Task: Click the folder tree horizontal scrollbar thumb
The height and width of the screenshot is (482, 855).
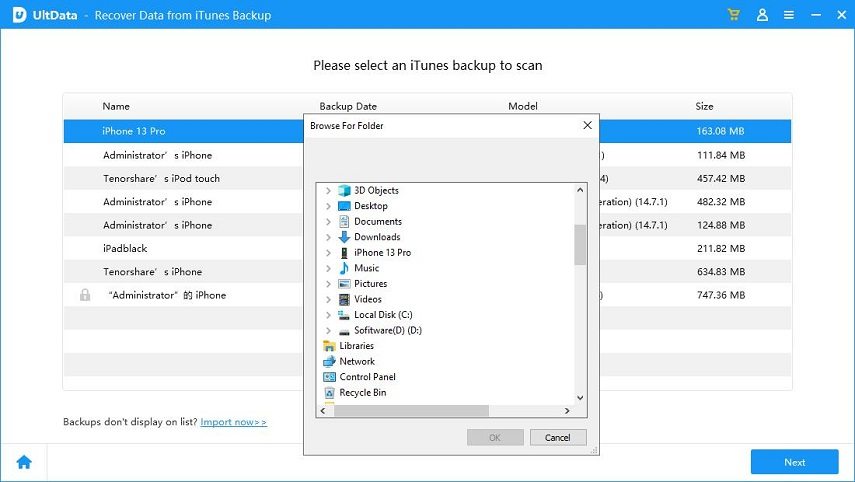Action: [412, 411]
